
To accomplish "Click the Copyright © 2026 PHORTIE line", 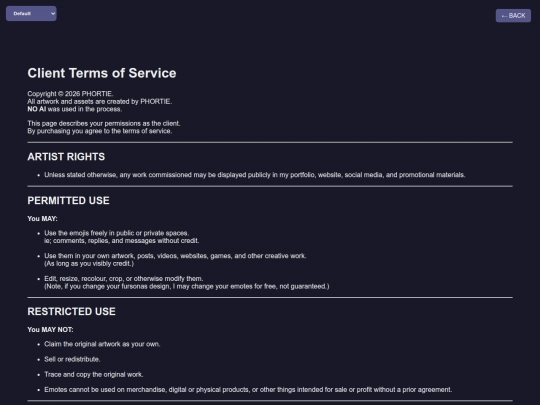I will pos(70,94).
